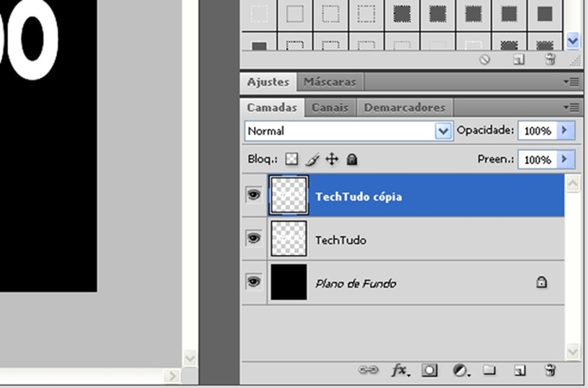588x388 pixels.
Task: Create new fill or adjustment layer
Action: (461, 371)
